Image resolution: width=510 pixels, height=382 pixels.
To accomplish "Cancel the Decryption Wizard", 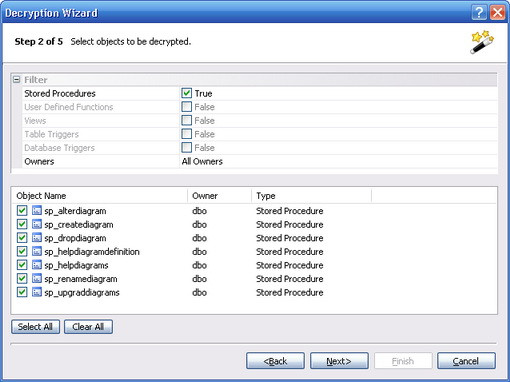I will [x=466, y=361].
